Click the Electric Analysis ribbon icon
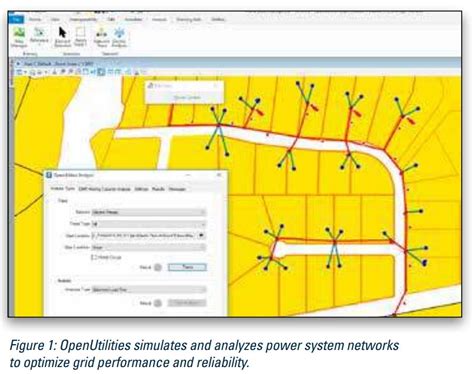 [119, 37]
